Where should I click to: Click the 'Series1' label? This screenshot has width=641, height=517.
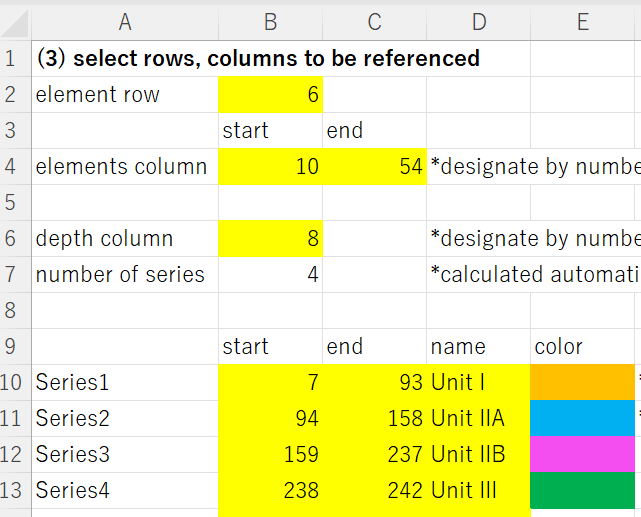click(125, 382)
